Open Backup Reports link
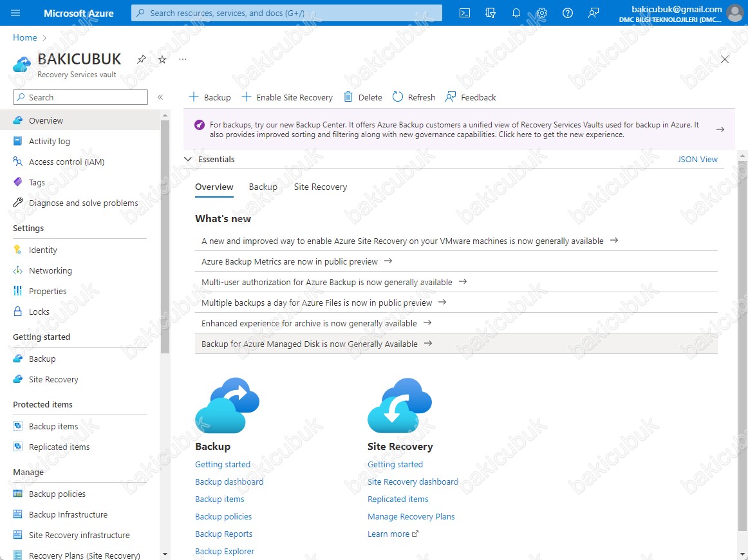Viewport: 748px width, 560px height. 224,534
